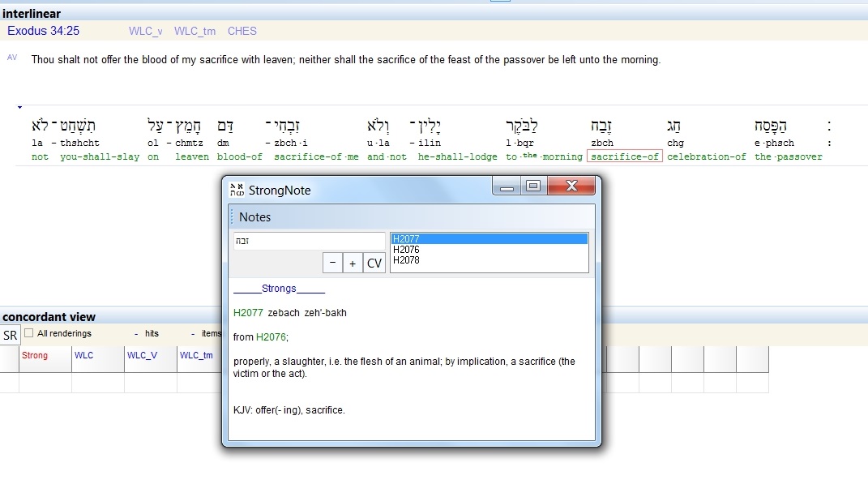Viewport: 868px width, 497px height.
Task: Enable the All renderings checkbox
Action: tap(29, 333)
